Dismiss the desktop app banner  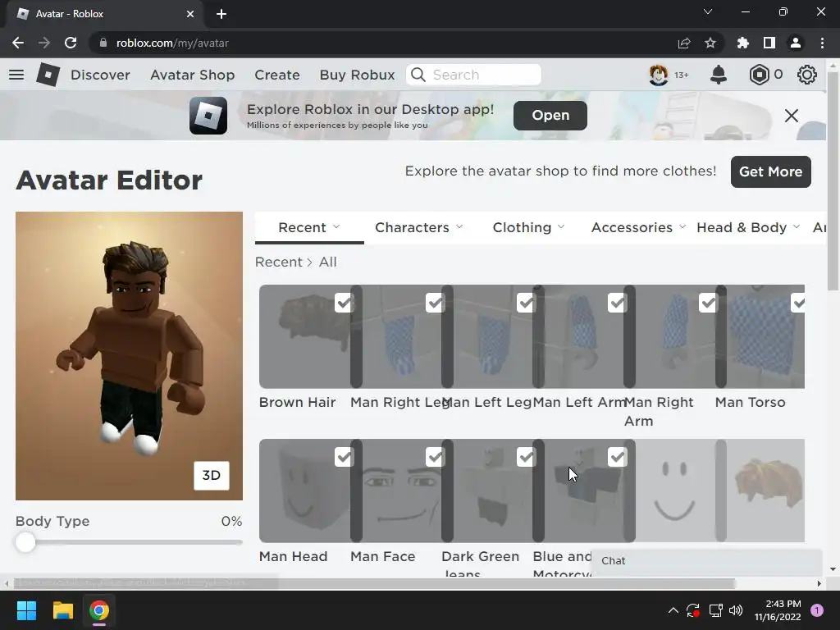pos(792,116)
